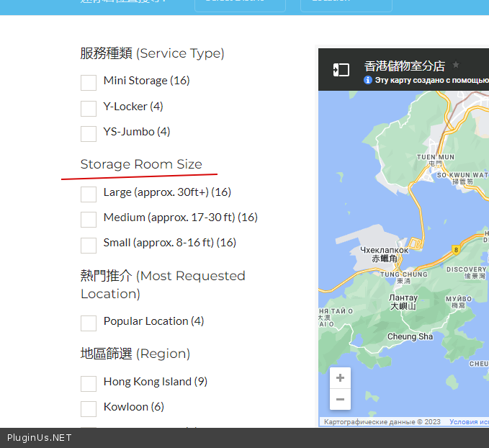Click the Route 8 highway marker on map

coord(456,249)
